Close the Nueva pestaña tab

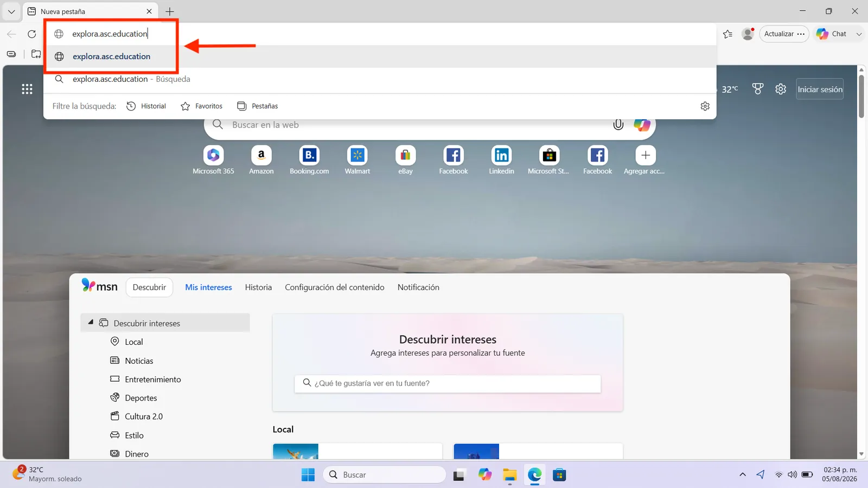[149, 11]
